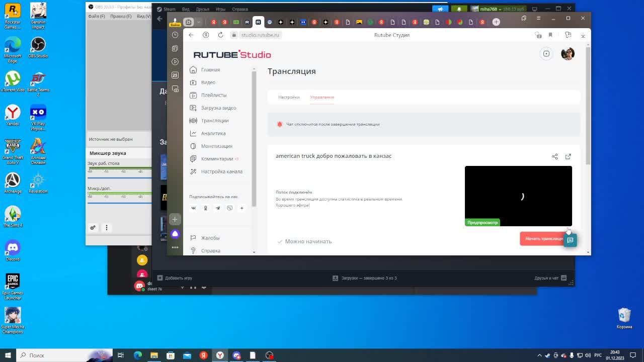644x362 pixels.
Task: Click the studio.rutube.ru address field
Action: pos(260,35)
